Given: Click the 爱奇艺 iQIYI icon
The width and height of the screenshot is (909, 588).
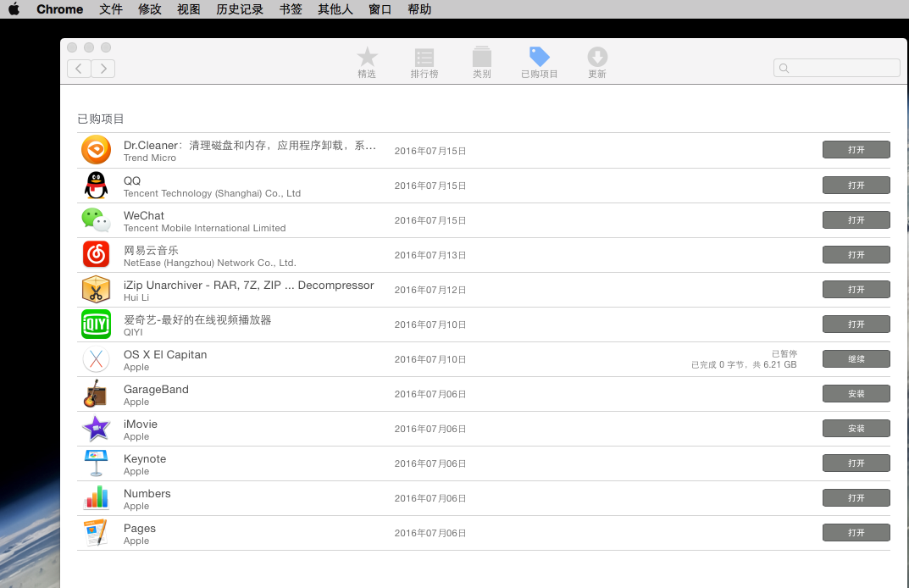Looking at the screenshot, I should click(x=97, y=325).
